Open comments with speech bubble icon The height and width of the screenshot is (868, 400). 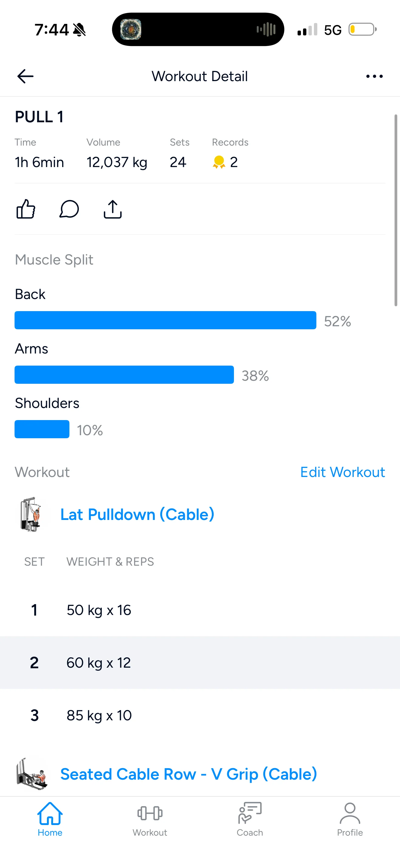coord(69,209)
